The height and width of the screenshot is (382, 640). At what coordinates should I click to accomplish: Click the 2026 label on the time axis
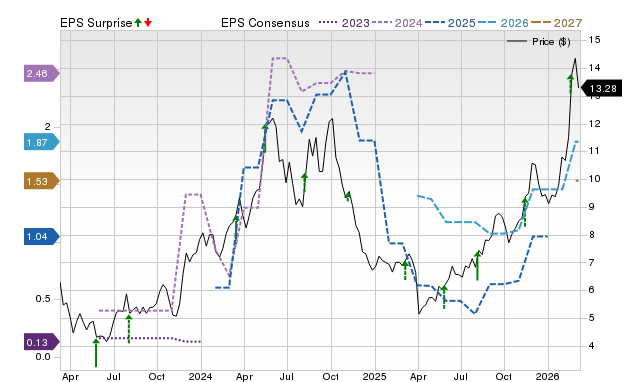(548, 376)
